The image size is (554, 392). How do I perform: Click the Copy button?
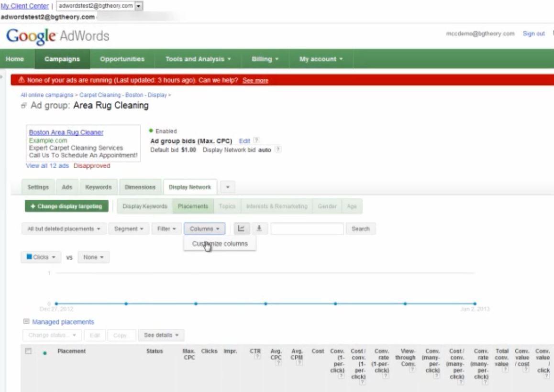[x=122, y=335]
